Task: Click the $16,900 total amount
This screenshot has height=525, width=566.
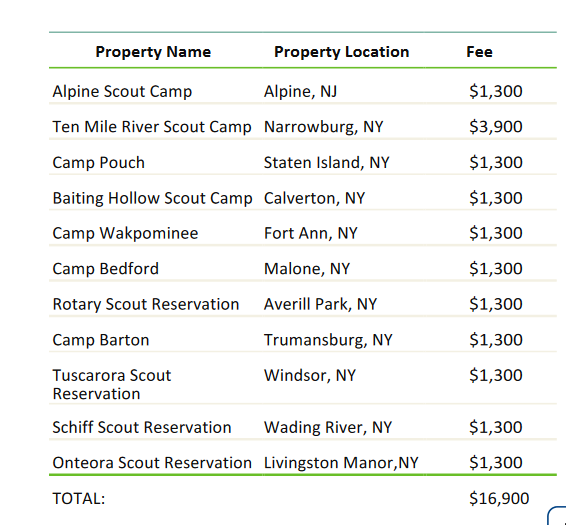Action: coord(499,499)
